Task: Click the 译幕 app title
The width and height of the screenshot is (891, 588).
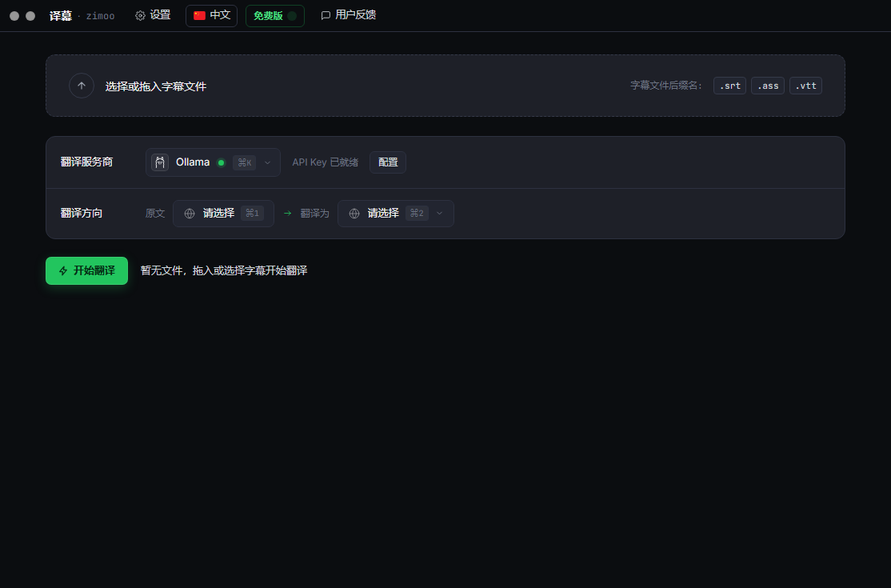Action: [x=61, y=16]
